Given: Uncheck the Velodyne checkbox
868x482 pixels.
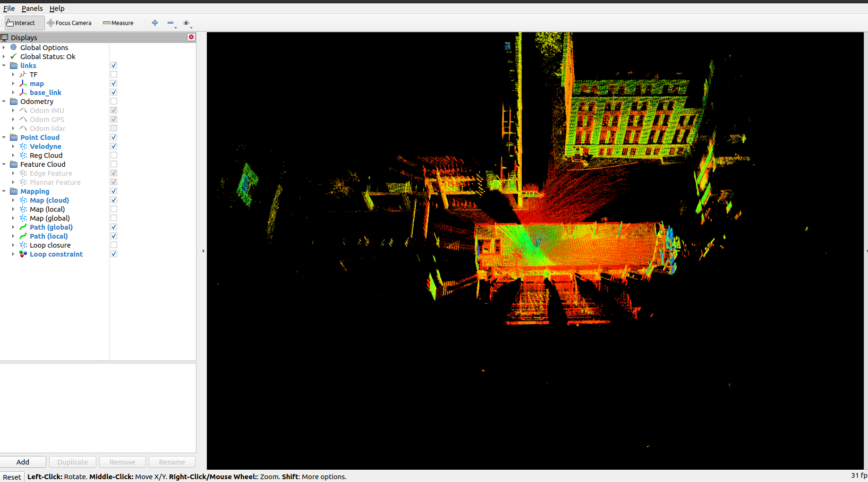Looking at the screenshot, I should click(114, 146).
